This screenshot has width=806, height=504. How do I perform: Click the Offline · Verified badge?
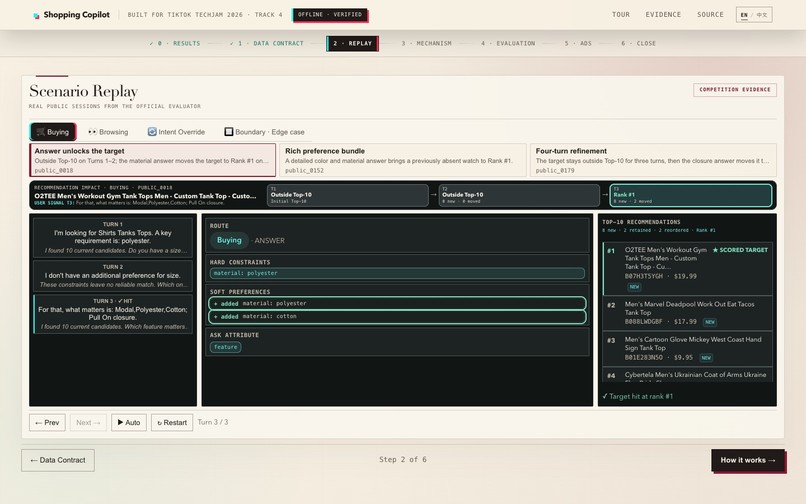coord(330,14)
